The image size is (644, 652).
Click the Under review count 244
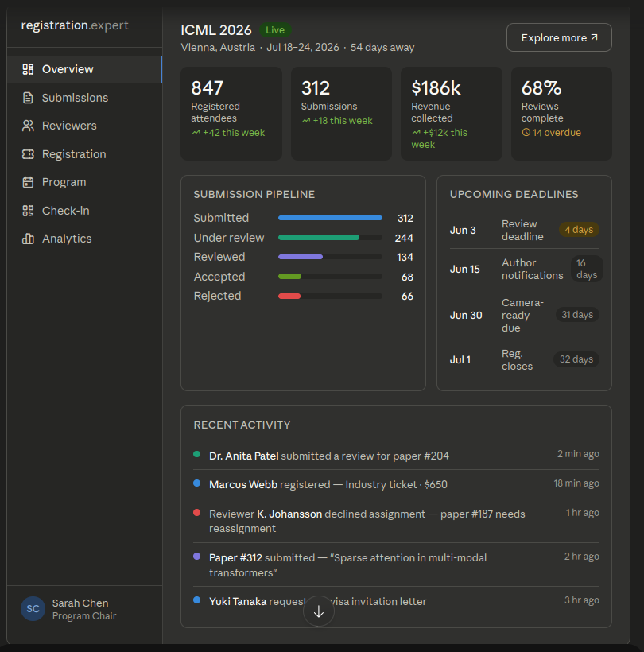click(404, 238)
